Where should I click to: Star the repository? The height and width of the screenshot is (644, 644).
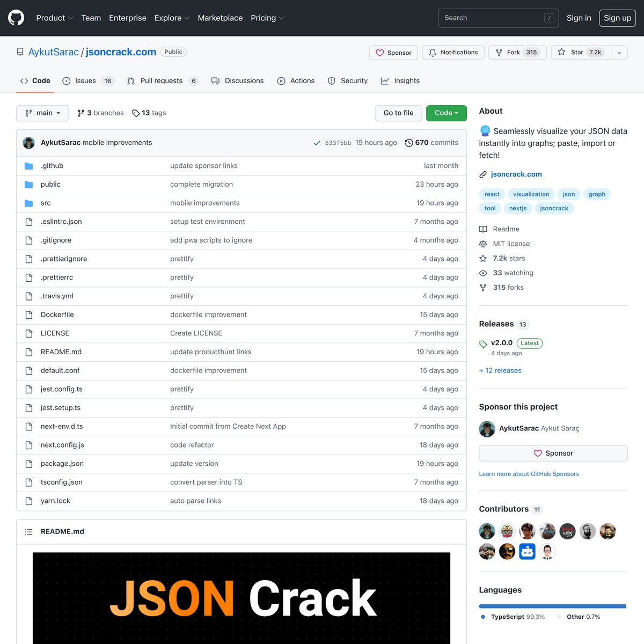point(581,53)
